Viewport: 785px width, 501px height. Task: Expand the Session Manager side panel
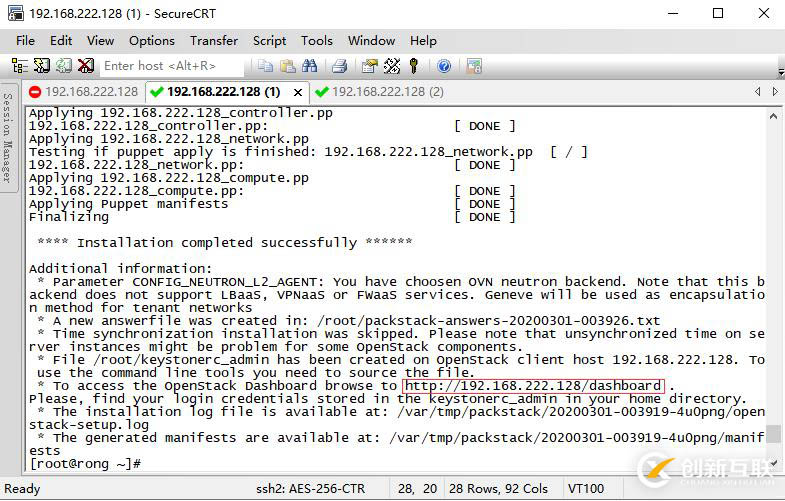pyautogui.click(x=8, y=138)
